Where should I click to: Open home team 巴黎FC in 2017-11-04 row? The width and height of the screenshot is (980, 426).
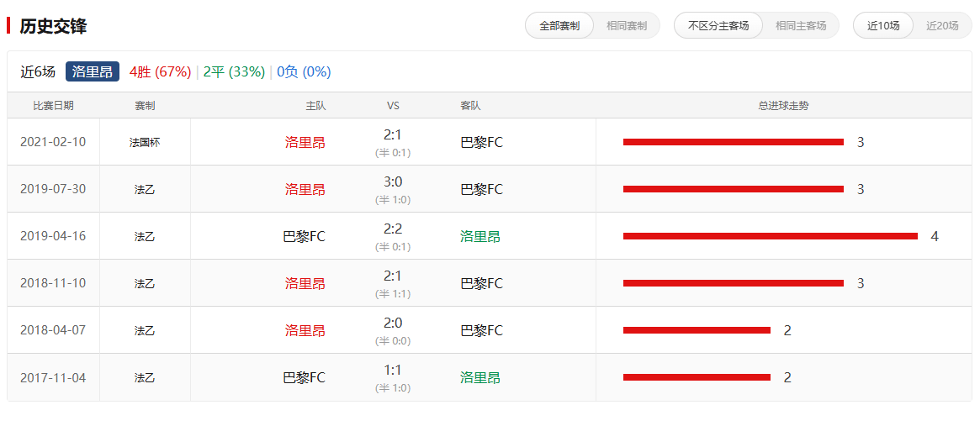[305, 378]
